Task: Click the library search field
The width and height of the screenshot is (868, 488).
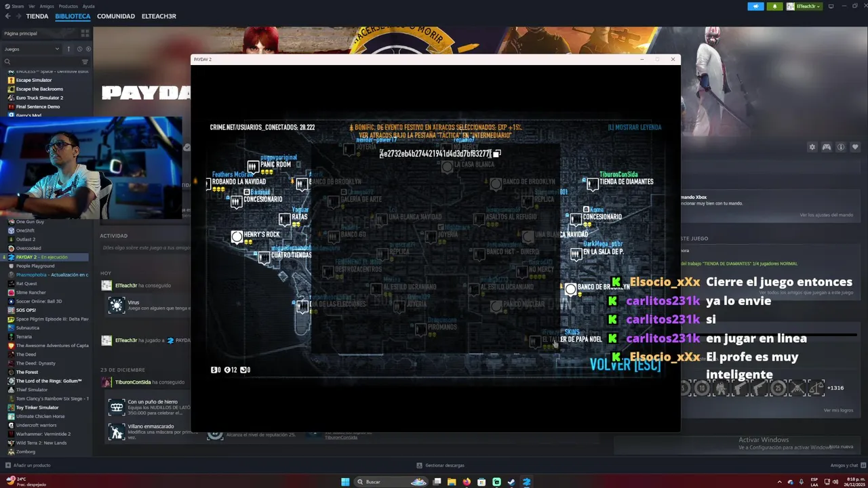Action: click(x=41, y=62)
